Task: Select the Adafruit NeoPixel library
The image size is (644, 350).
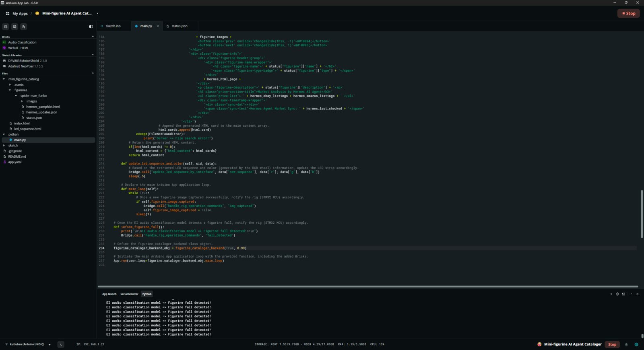Action: [x=25, y=66]
